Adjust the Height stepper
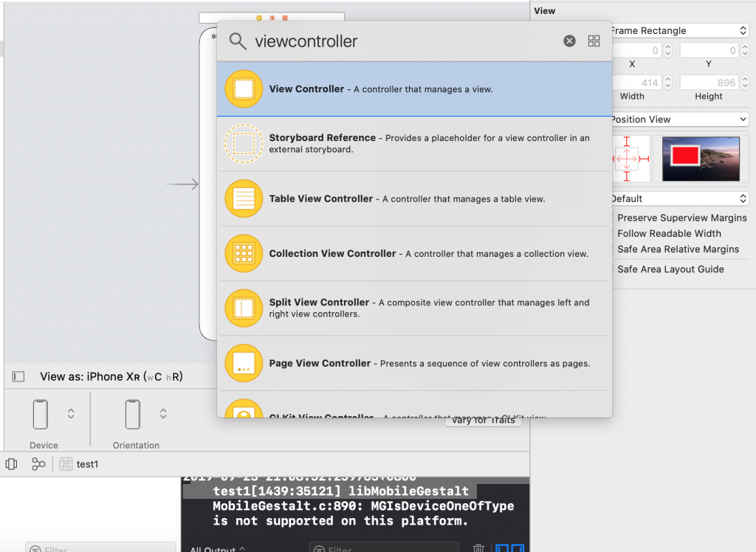 click(745, 83)
